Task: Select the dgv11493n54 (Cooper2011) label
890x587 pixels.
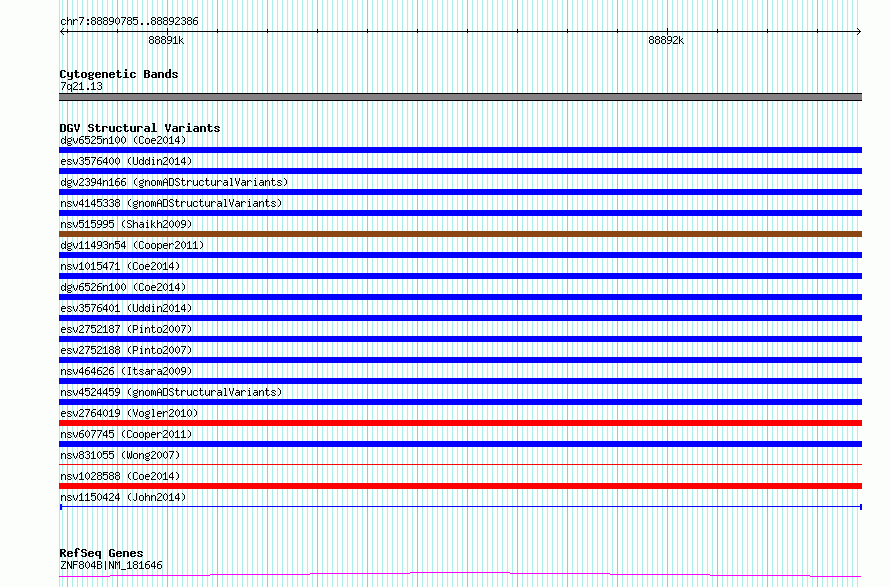Action: (x=132, y=245)
